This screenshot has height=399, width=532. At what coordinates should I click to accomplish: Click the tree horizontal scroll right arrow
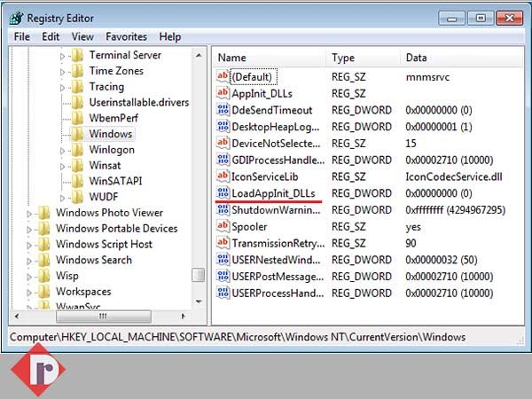click(x=184, y=317)
